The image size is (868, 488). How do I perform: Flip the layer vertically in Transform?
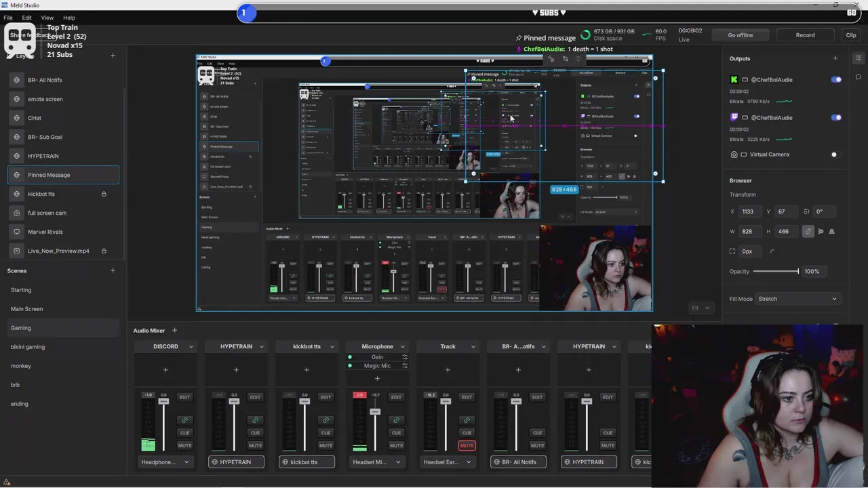(831, 231)
